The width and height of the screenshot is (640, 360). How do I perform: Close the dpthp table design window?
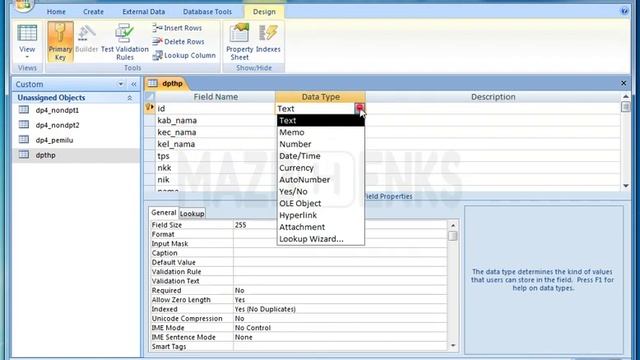click(x=623, y=83)
